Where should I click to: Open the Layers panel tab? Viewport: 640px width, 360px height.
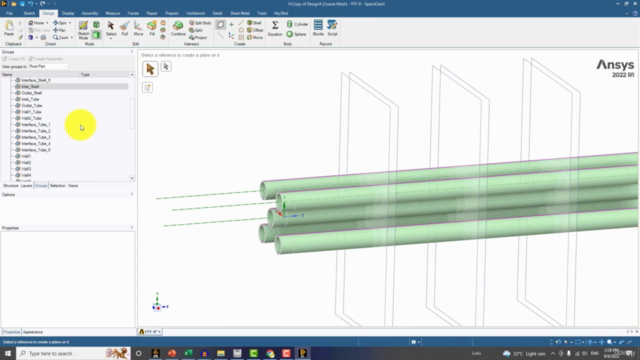(x=27, y=186)
